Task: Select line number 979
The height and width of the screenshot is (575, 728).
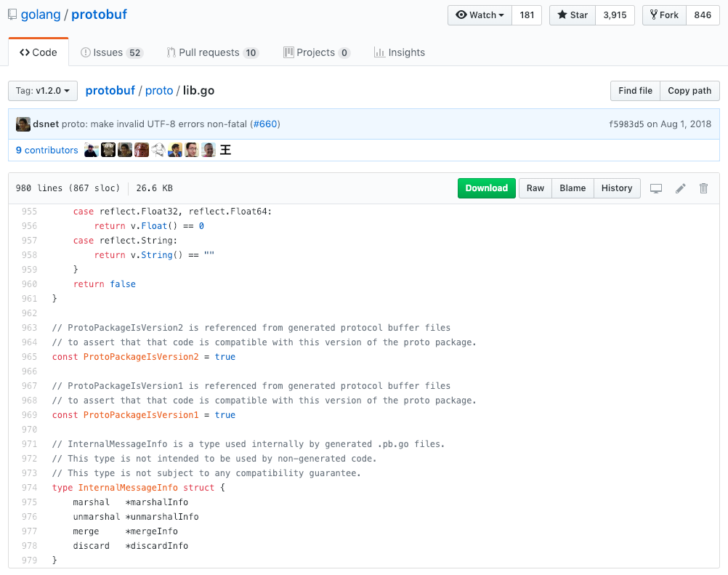Action: (29, 560)
